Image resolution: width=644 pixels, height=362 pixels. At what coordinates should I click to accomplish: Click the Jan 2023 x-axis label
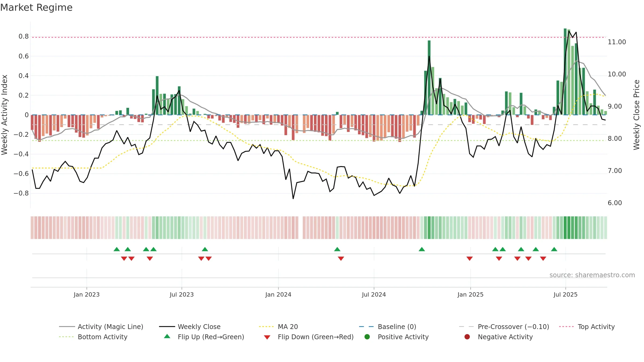click(x=87, y=295)
